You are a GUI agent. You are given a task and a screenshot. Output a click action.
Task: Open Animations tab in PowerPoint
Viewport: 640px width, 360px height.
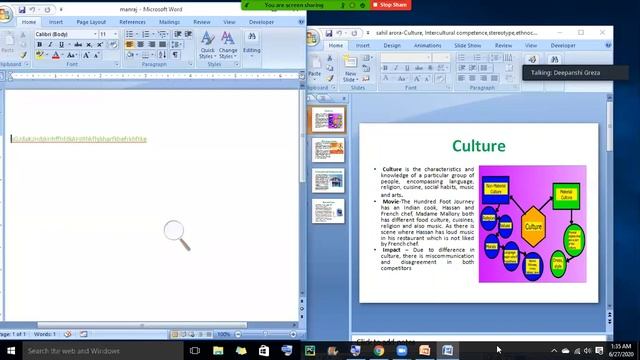tap(427, 46)
